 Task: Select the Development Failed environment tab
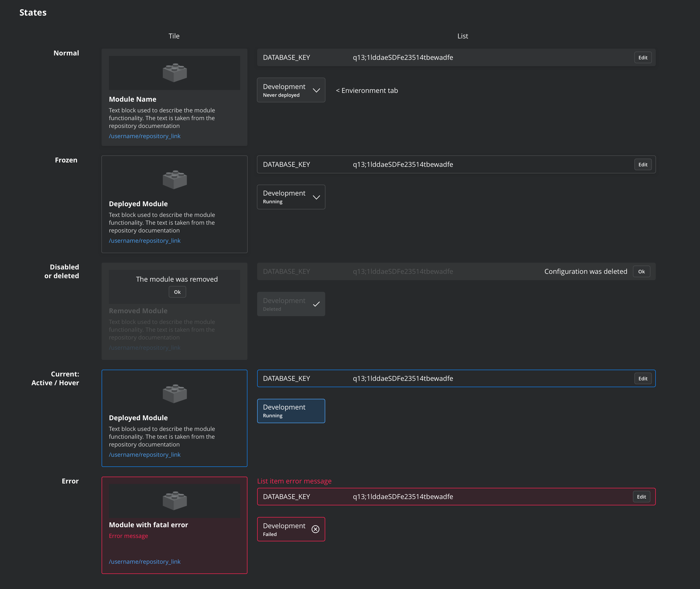coord(287,529)
